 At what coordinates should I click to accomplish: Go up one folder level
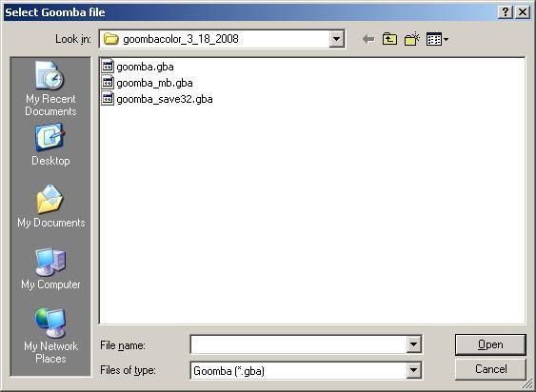[x=389, y=39]
